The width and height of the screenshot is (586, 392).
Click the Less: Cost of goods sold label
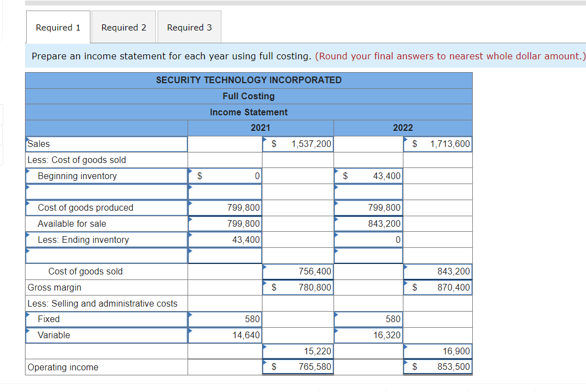[x=77, y=160]
